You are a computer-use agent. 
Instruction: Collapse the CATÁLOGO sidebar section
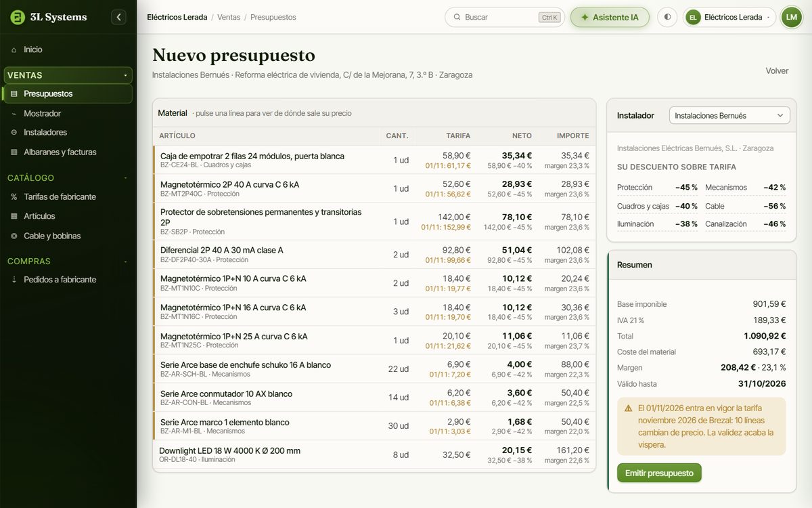tap(68, 178)
